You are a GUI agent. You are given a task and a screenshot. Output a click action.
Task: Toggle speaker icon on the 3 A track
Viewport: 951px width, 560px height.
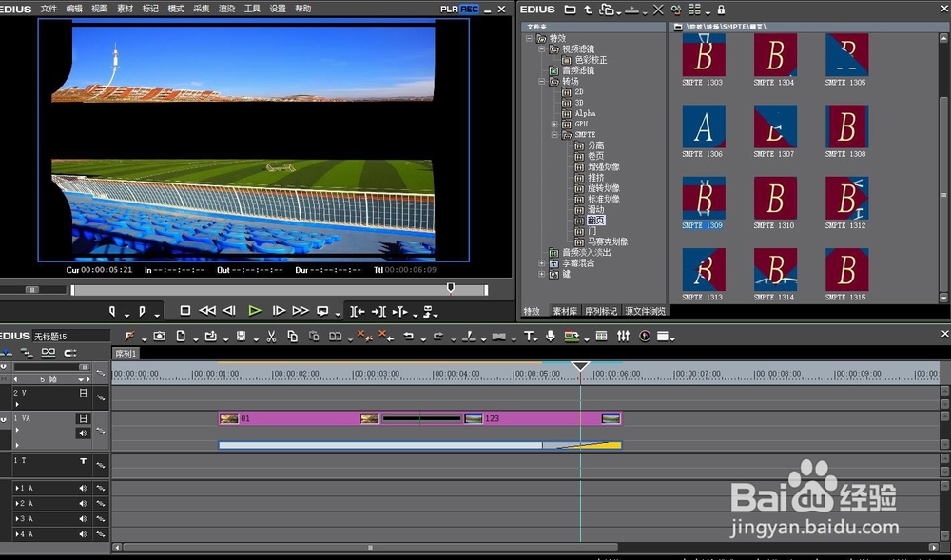84,519
